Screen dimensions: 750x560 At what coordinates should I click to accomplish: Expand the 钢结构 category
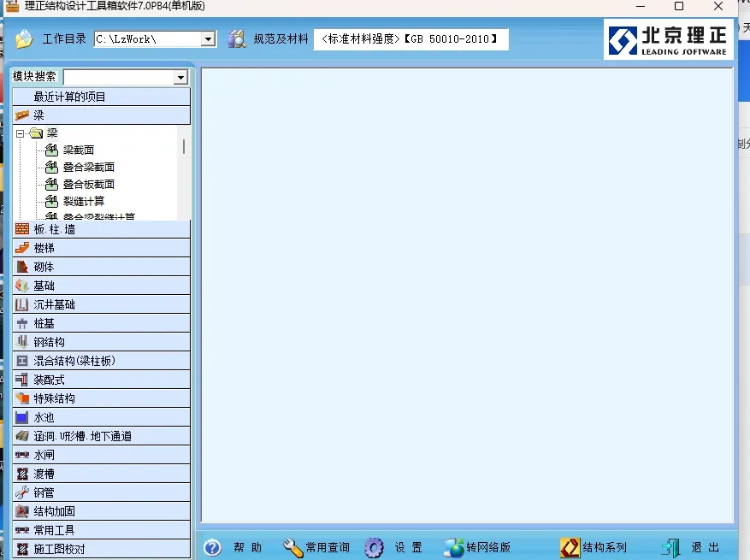(x=102, y=342)
